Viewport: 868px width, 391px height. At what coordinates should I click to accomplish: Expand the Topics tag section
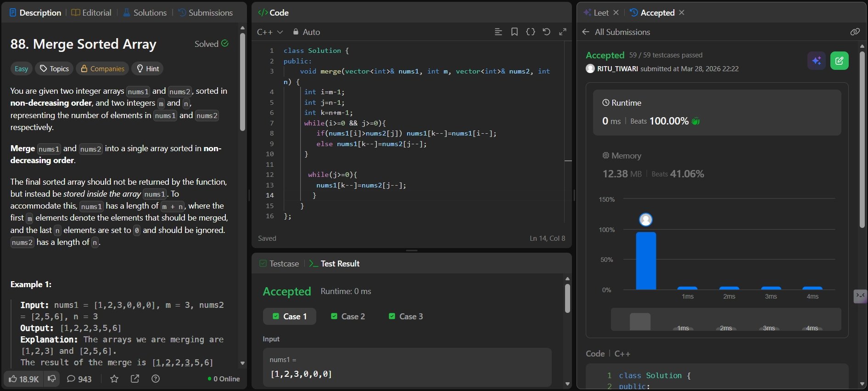click(x=54, y=68)
